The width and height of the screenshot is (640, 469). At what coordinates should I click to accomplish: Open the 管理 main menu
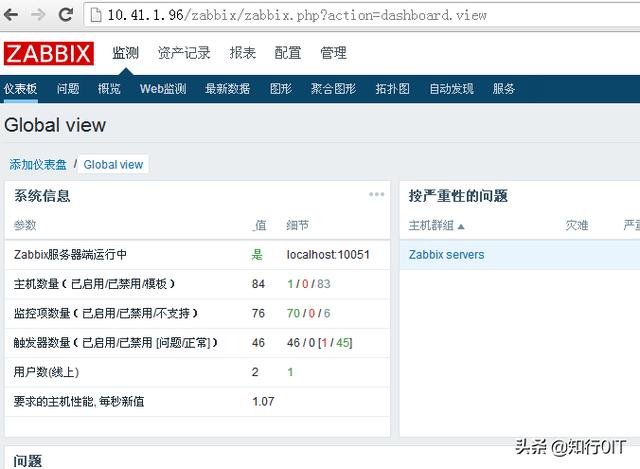click(333, 53)
